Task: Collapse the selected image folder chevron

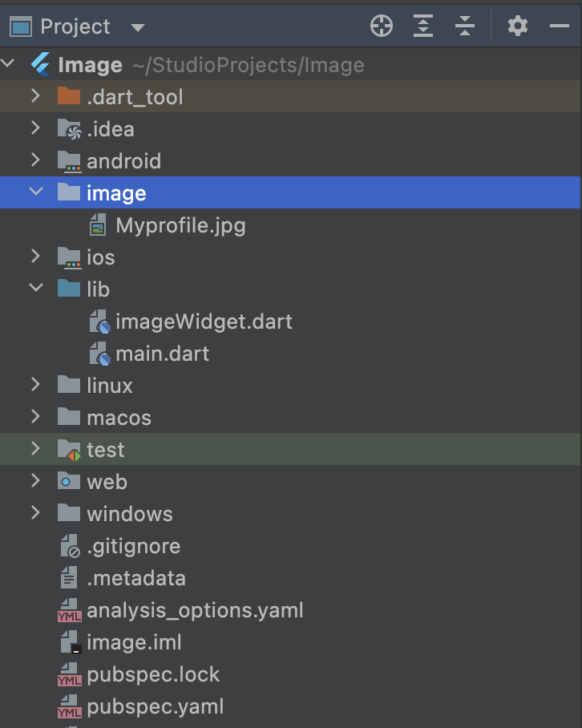Action: [36, 192]
